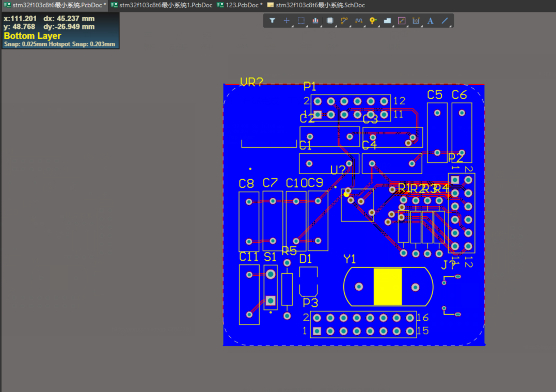Select the polygon pour tool
This screenshot has height=392, width=556.
[387, 21]
